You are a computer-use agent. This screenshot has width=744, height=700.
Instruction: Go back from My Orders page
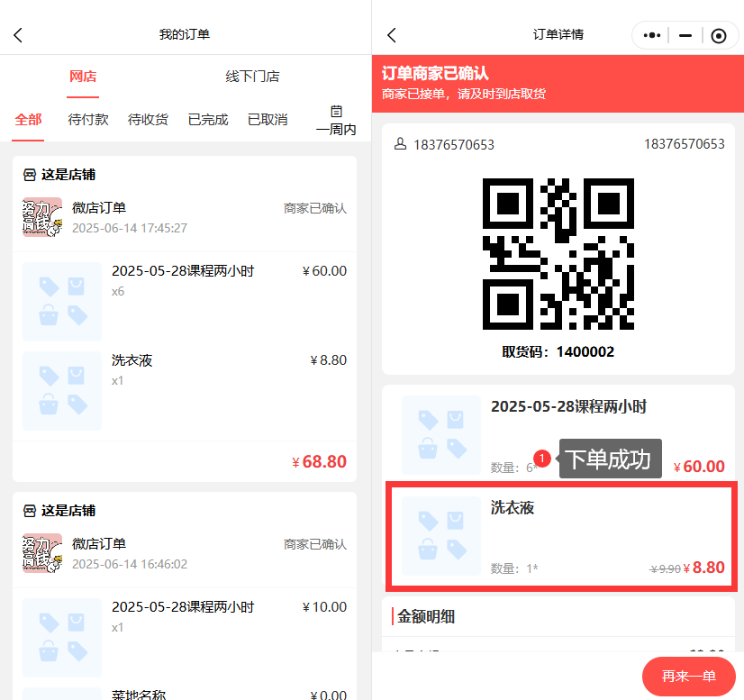coord(18,35)
